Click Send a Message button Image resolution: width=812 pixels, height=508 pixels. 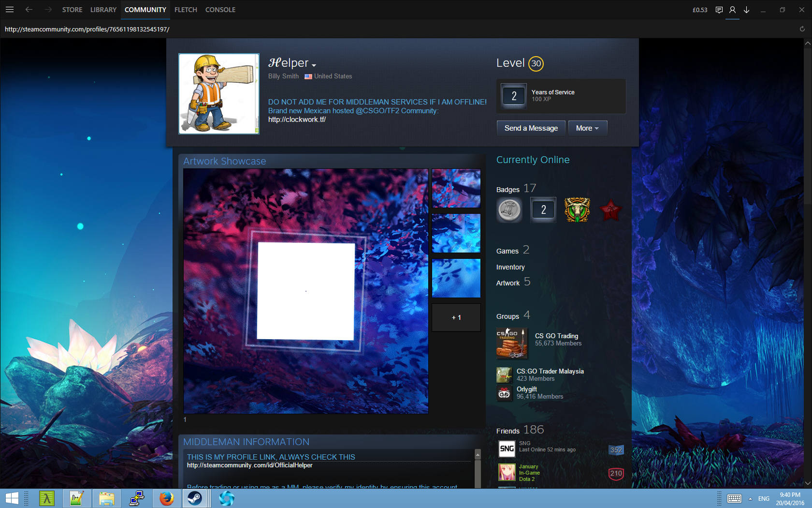pos(531,128)
